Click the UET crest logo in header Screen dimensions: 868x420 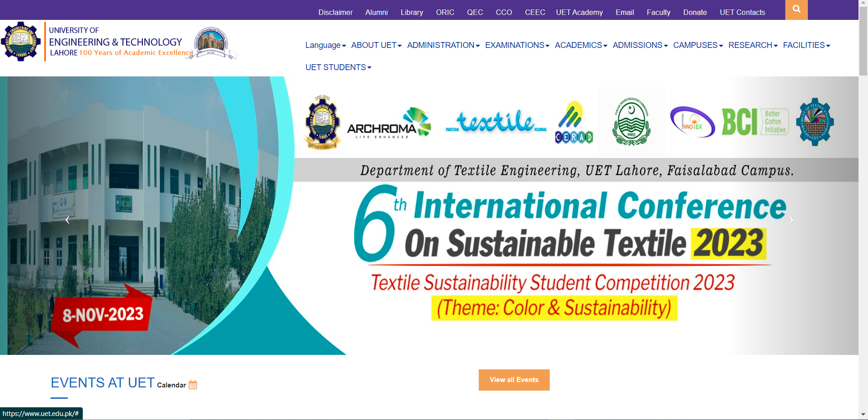tap(21, 42)
